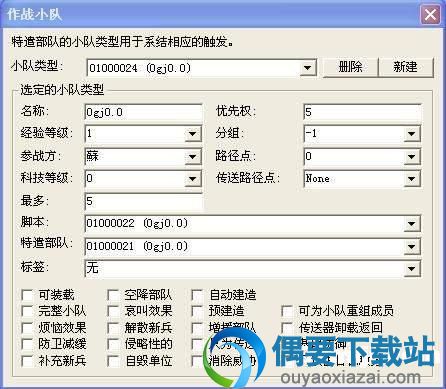446x389 pixels.
Task: Expand the 标签 dropdown
Action: [x=412, y=268]
